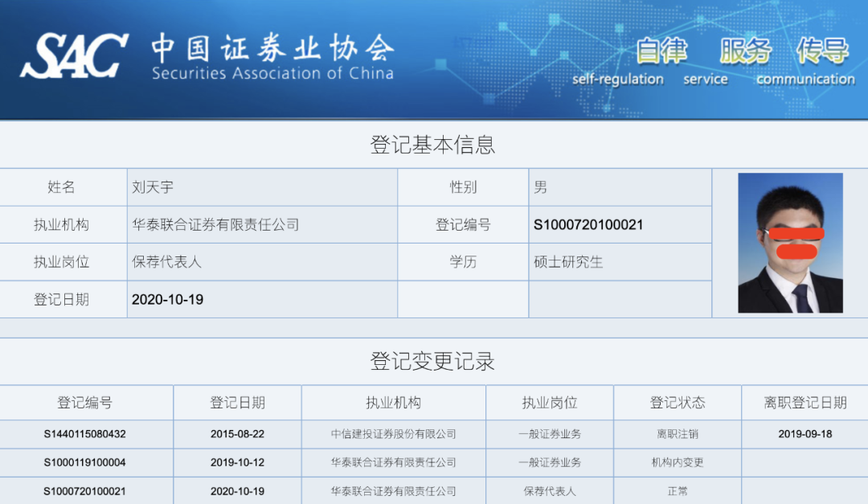The image size is (868, 504).
Task: Click 一般证券业务 in the S1000119100004 row
Action: (550, 462)
